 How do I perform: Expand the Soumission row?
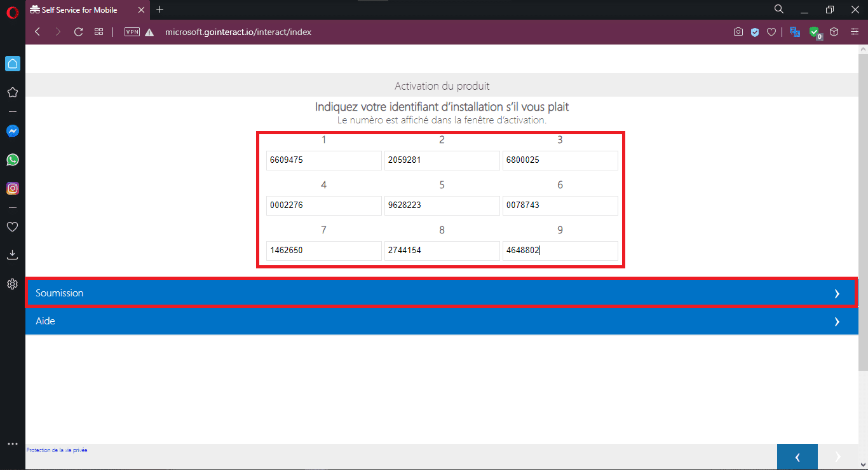(x=442, y=293)
